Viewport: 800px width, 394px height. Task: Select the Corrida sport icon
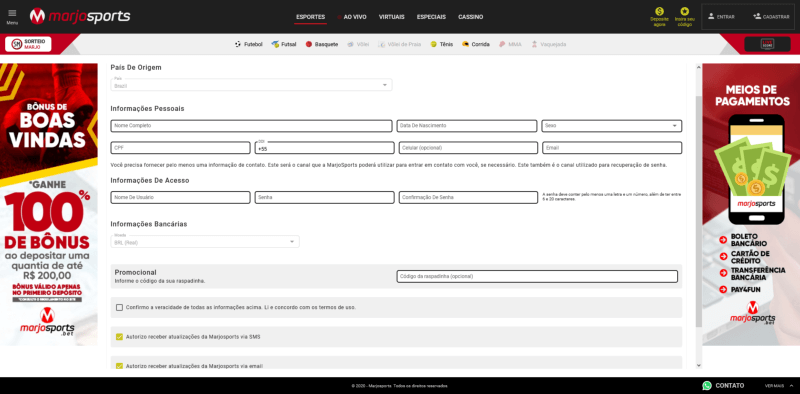(x=465, y=44)
